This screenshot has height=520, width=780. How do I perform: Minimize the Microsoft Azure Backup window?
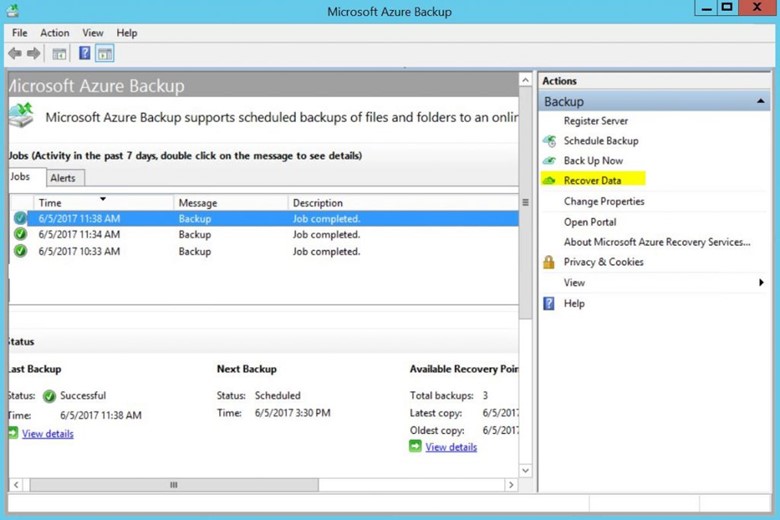[x=706, y=7]
